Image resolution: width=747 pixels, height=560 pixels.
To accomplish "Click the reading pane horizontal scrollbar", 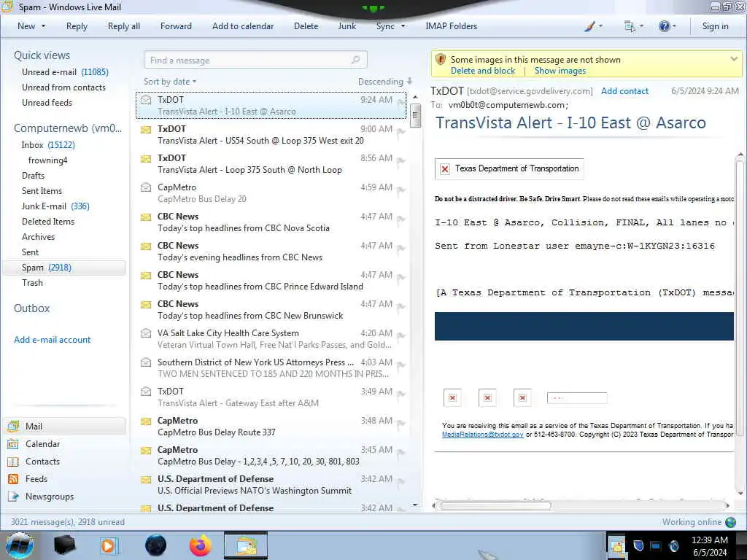I will coord(495,506).
